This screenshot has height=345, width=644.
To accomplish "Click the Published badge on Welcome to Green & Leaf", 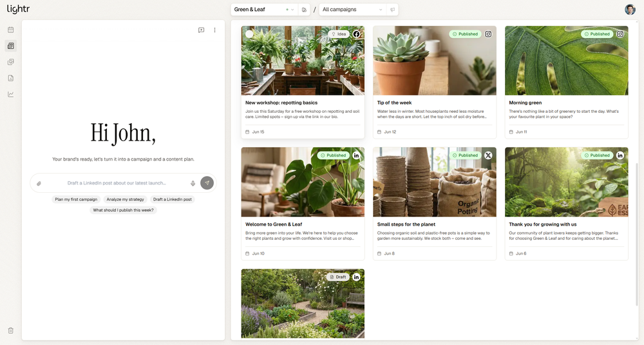I will pyautogui.click(x=334, y=155).
